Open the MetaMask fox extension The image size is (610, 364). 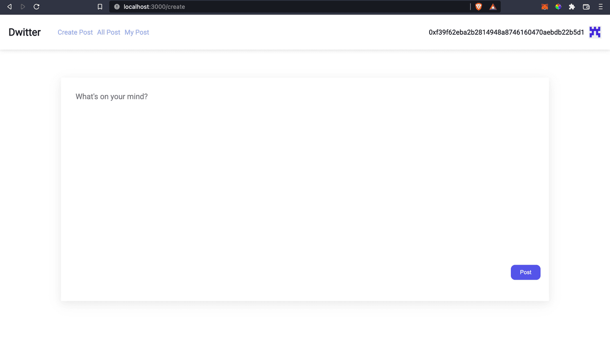545,7
